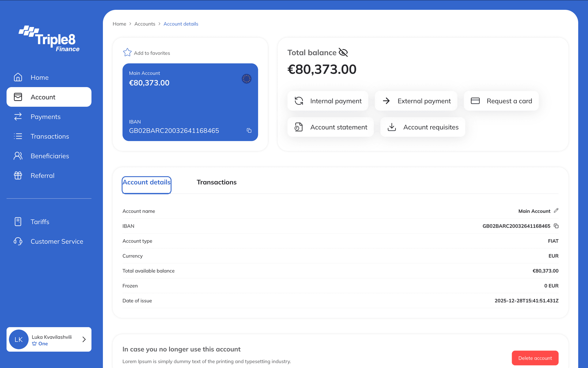Click the Tariffs document icon in sidebar

18,221
